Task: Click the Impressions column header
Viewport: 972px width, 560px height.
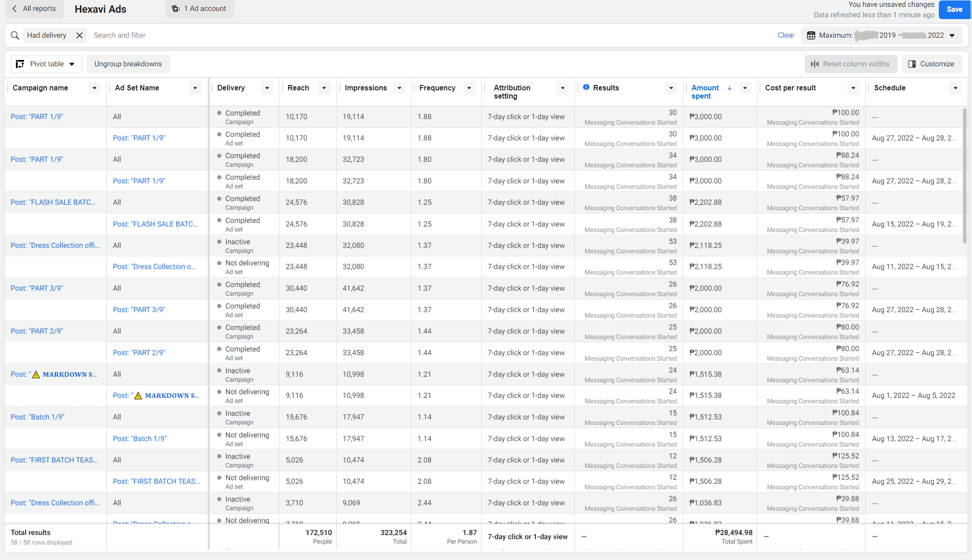Action: point(366,88)
